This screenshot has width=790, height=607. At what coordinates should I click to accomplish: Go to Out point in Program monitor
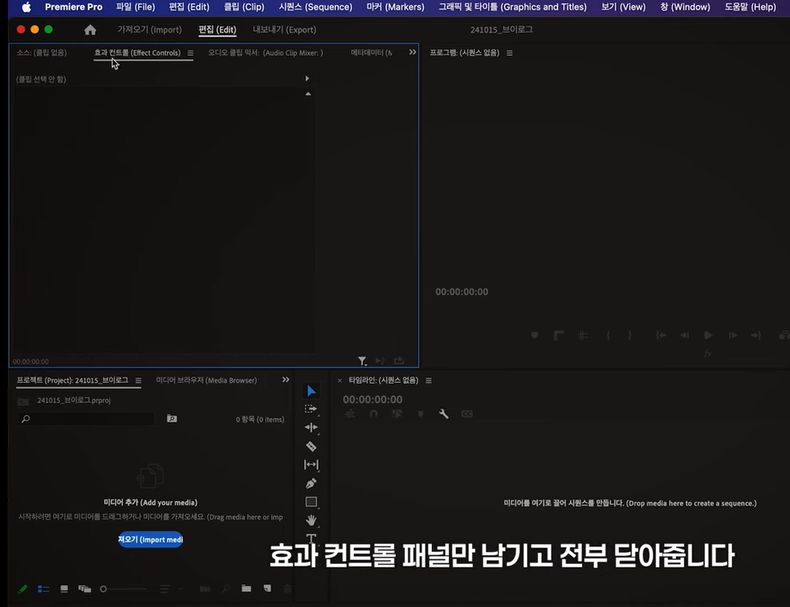(756, 335)
